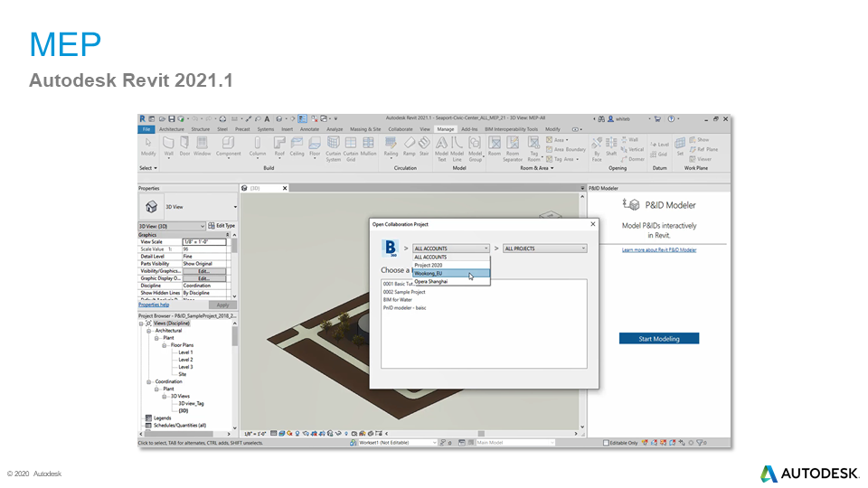Open the ALL ACCOUNTS dropdown
868x488 pixels.
pyautogui.click(x=450, y=249)
